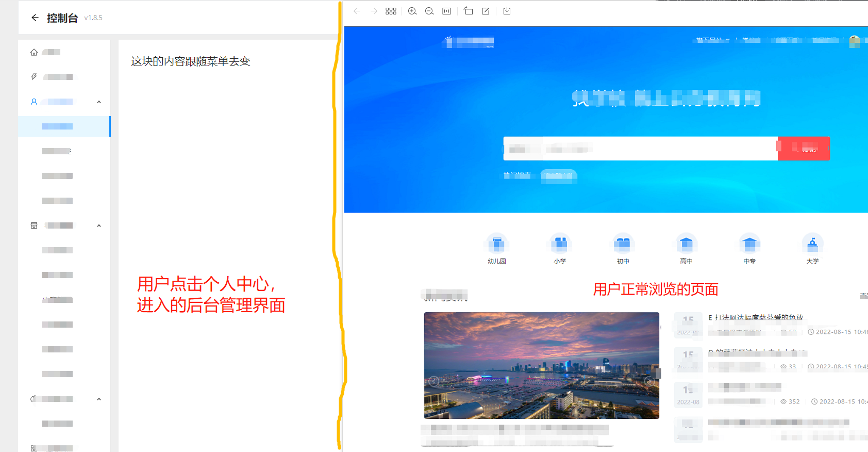
Task: Collapse the table-icon menu group chevron
Action: (x=99, y=225)
